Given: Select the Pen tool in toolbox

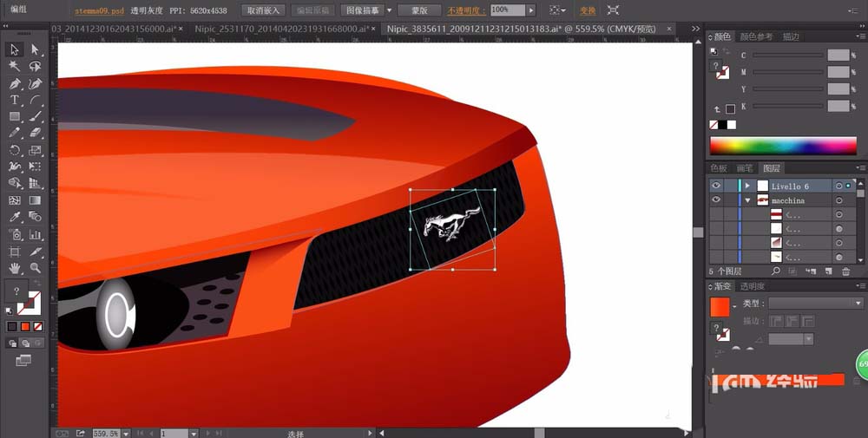Looking at the screenshot, I should [x=15, y=83].
